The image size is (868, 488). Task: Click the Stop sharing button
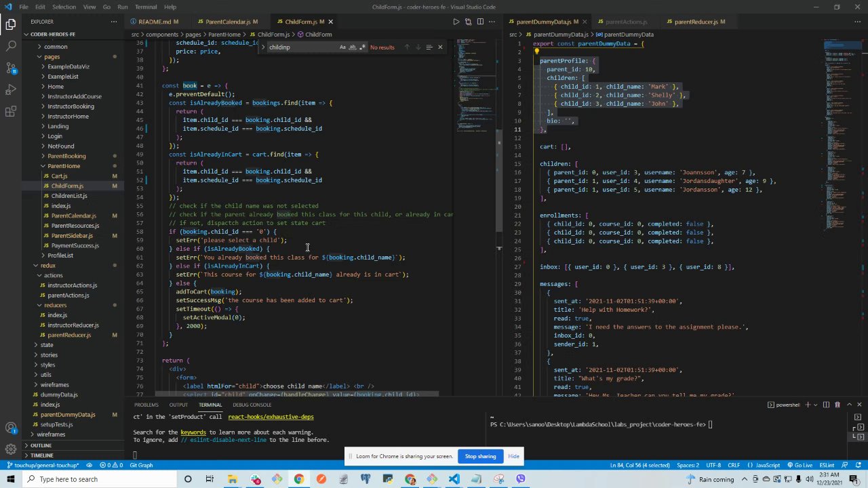tap(480, 456)
